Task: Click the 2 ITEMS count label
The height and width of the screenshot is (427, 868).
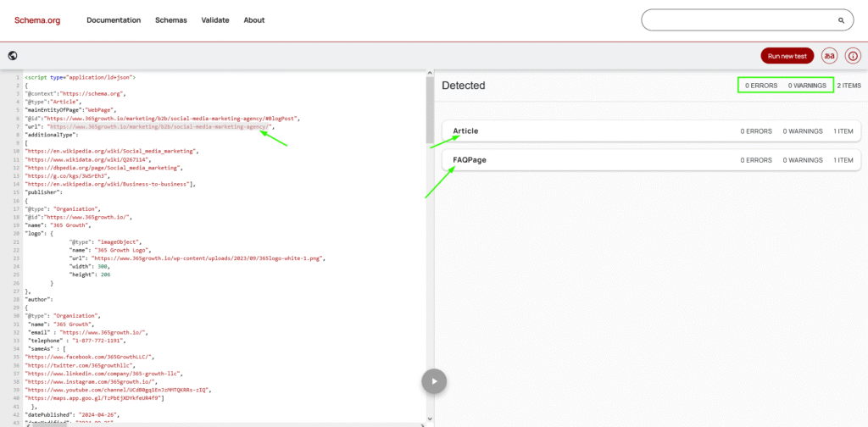Action: pos(849,86)
